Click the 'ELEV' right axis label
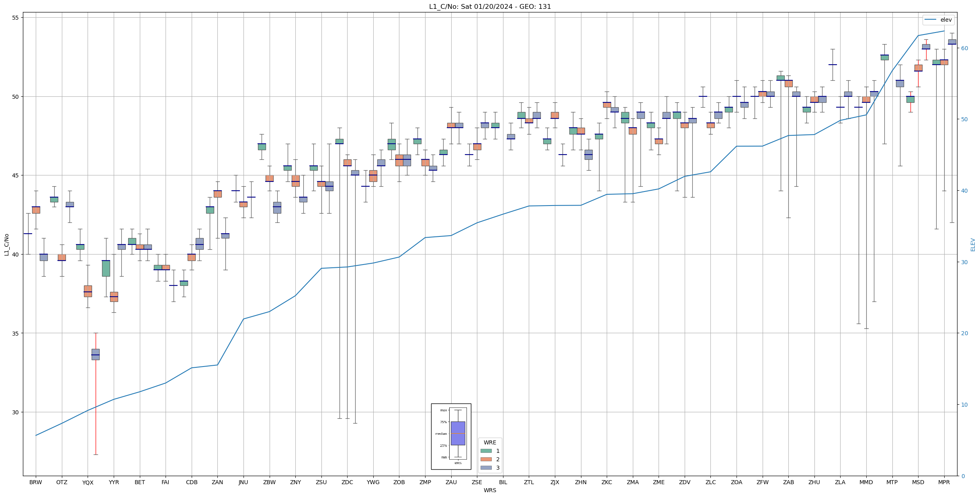The height and width of the screenshot is (497, 980). (x=973, y=244)
